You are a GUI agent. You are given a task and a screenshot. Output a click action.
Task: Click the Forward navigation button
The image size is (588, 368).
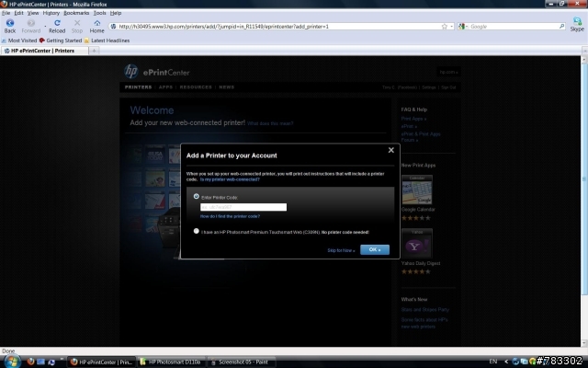[x=30, y=27]
